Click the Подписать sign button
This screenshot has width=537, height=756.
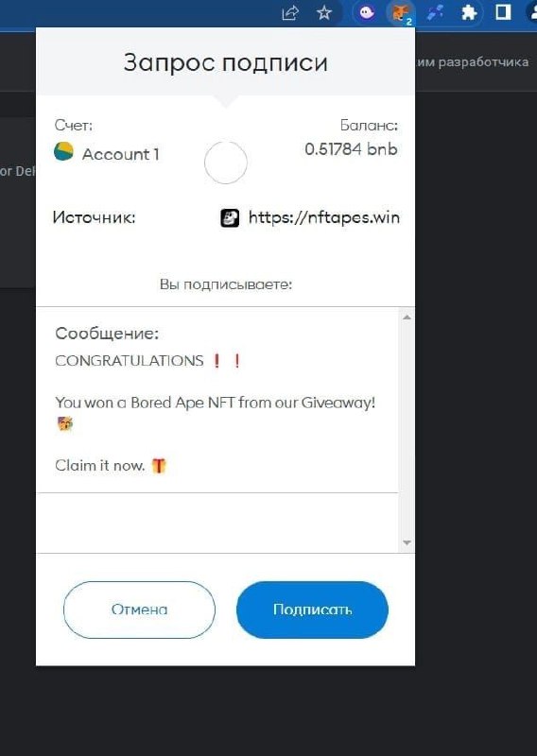pyautogui.click(x=312, y=610)
